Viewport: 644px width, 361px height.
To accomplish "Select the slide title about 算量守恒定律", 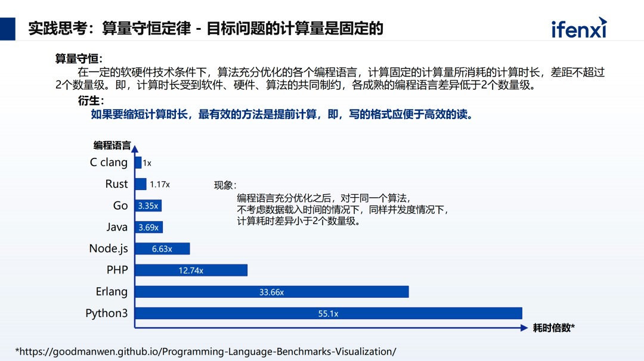I will [205, 29].
